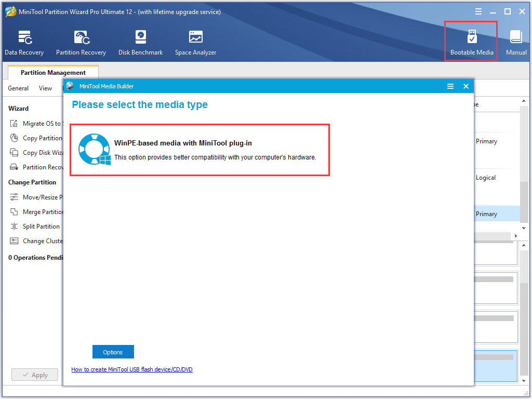The height and width of the screenshot is (399, 532).
Task: Select the Merge Partition entry
Action: point(43,212)
